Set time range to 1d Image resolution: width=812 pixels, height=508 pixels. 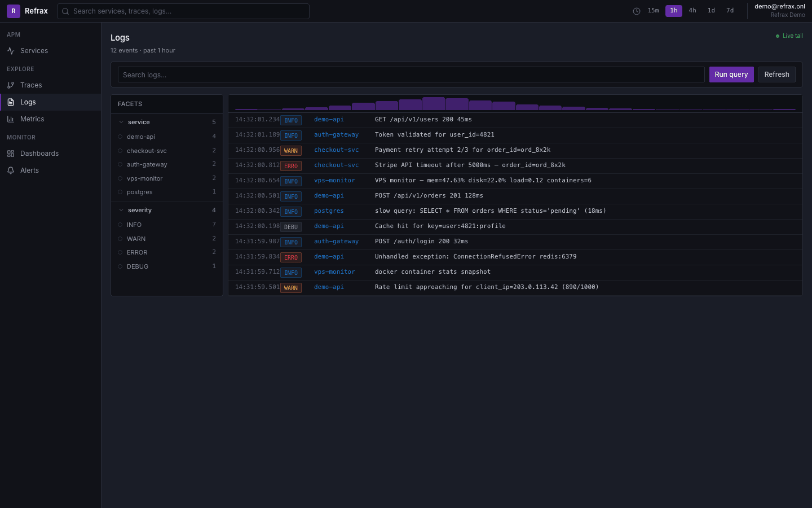click(x=712, y=11)
